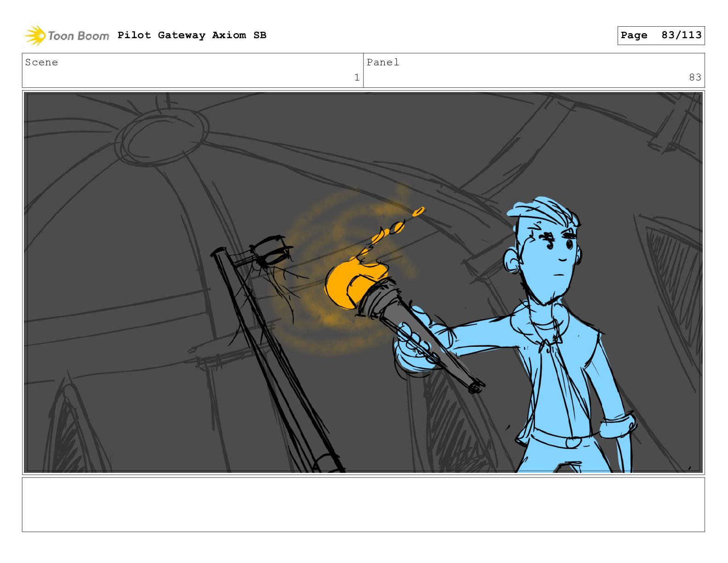Image resolution: width=728 pixels, height=563 pixels.
Task: Select the title 'Pilot Gateway Axiom SB'
Action: [x=192, y=35]
